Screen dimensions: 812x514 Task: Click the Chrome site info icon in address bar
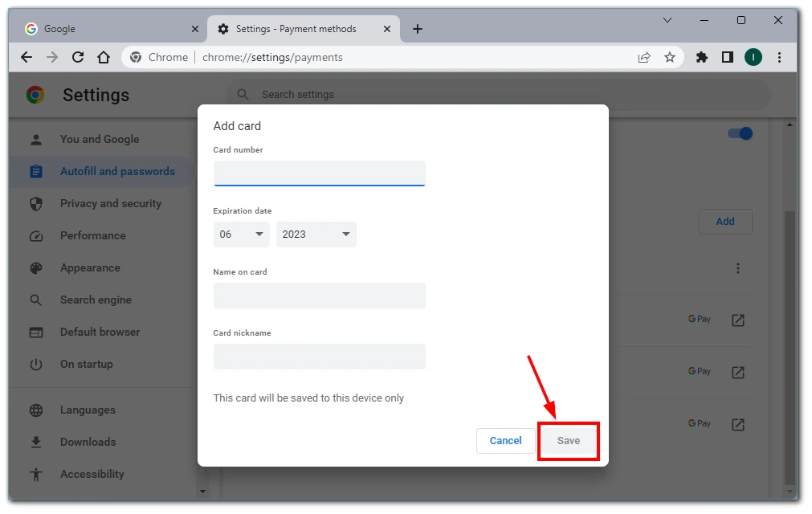pos(136,58)
